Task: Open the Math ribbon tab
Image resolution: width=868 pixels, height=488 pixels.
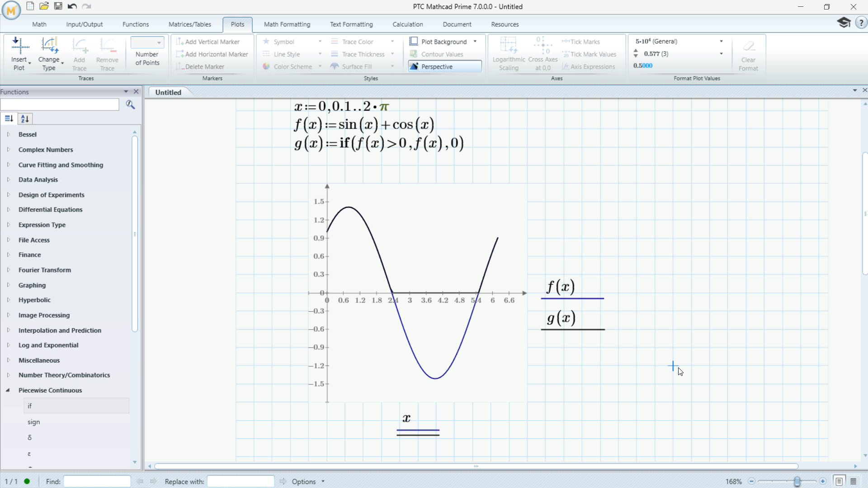Action: [39, 24]
